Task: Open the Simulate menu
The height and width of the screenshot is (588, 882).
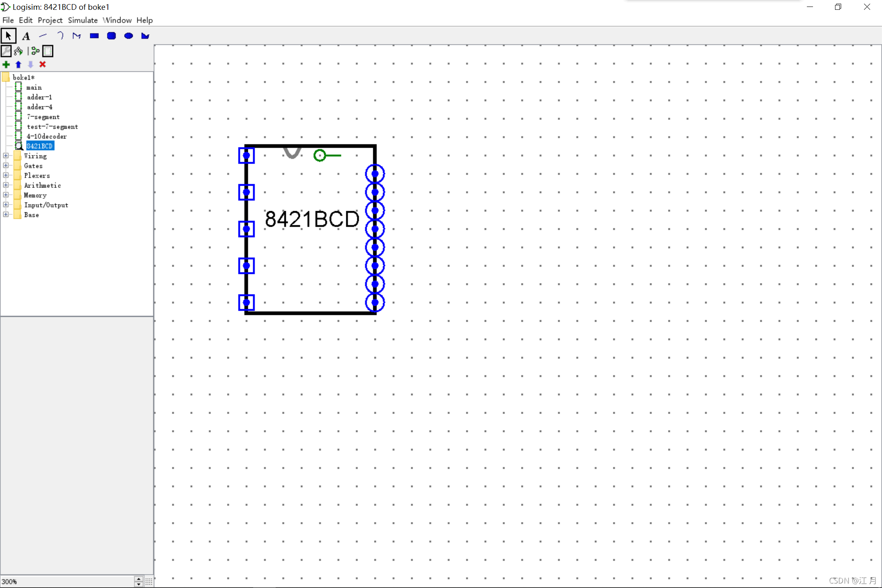Action: point(82,20)
